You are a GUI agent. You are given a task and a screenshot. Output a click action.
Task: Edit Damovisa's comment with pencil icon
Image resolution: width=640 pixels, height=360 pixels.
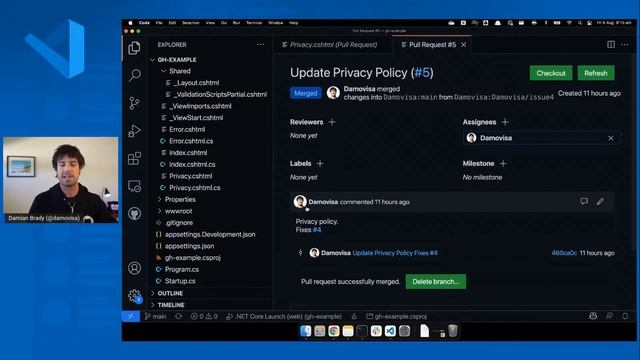click(x=600, y=202)
